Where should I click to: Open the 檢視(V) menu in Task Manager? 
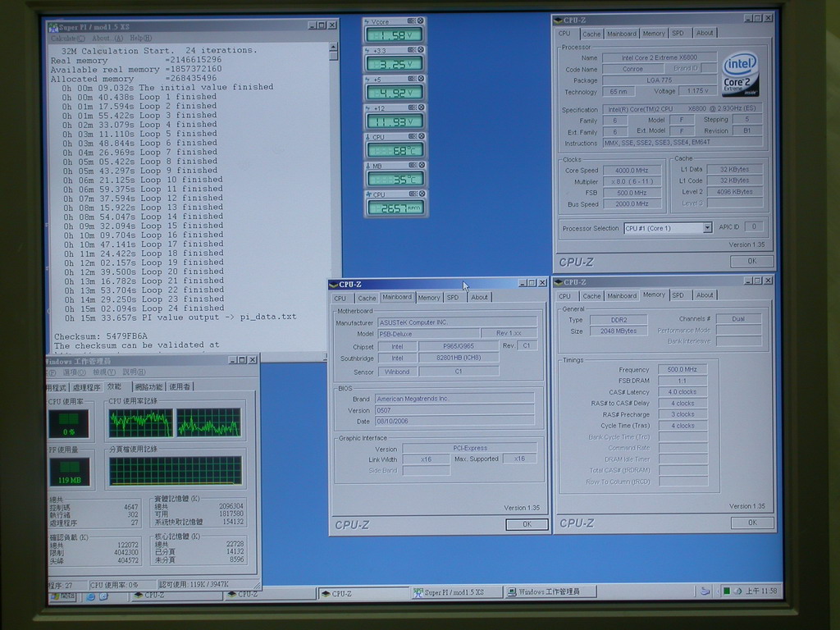(104, 372)
